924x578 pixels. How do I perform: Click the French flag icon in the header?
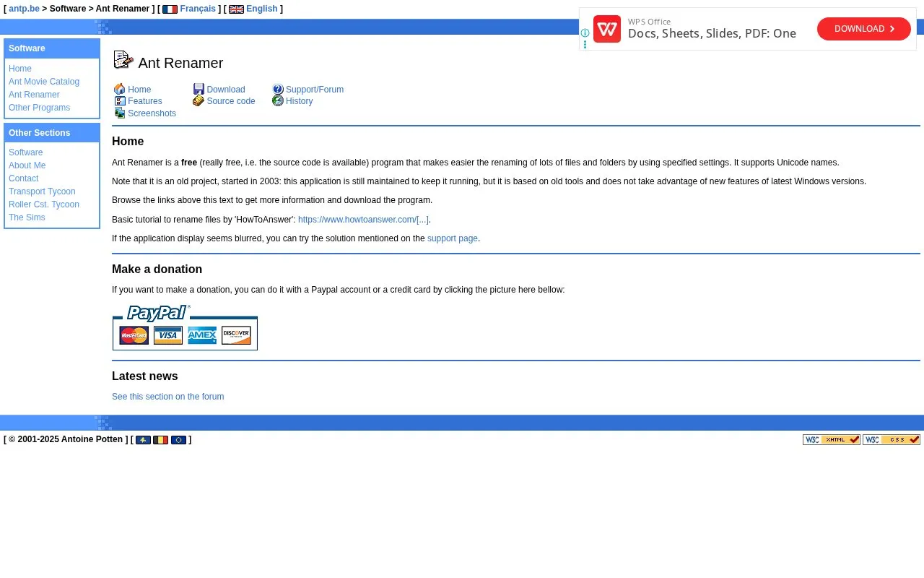(x=170, y=9)
